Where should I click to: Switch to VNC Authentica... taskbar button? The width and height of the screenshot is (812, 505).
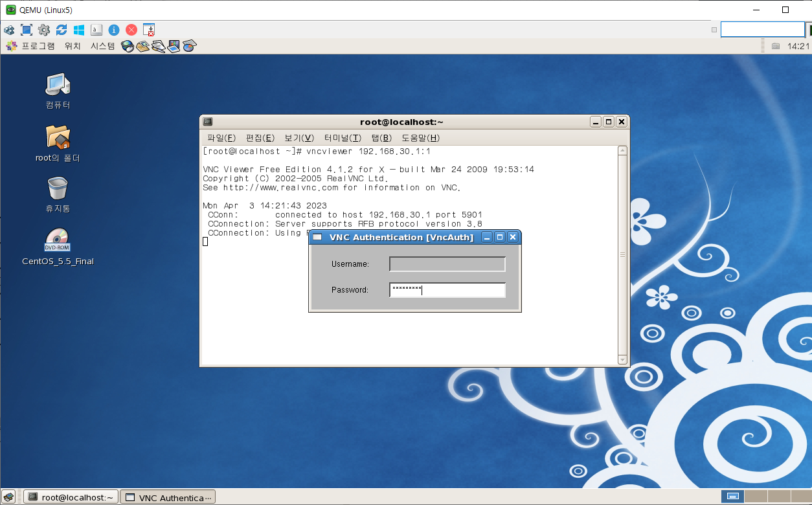coord(168,497)
